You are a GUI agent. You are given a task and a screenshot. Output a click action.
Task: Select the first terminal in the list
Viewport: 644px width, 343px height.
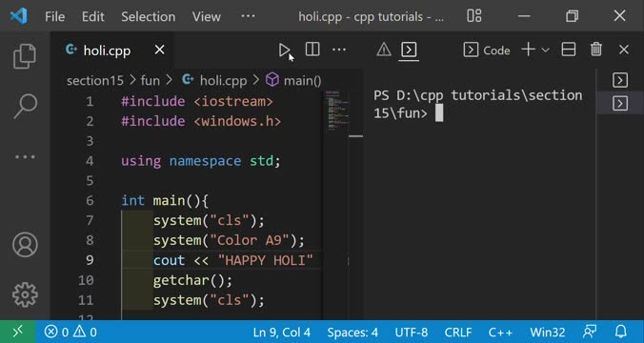tap(620, 80)
